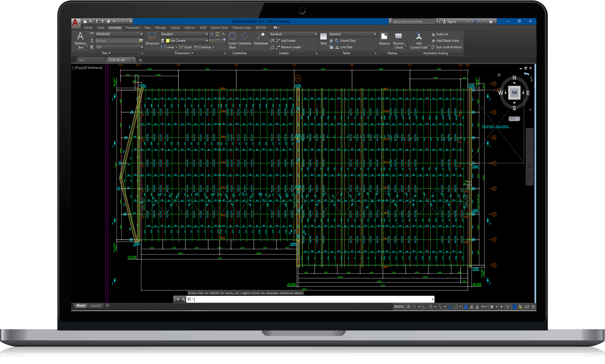Select the Wipeout tool
This screenshot has width=605, height=364.
(384, 39)
